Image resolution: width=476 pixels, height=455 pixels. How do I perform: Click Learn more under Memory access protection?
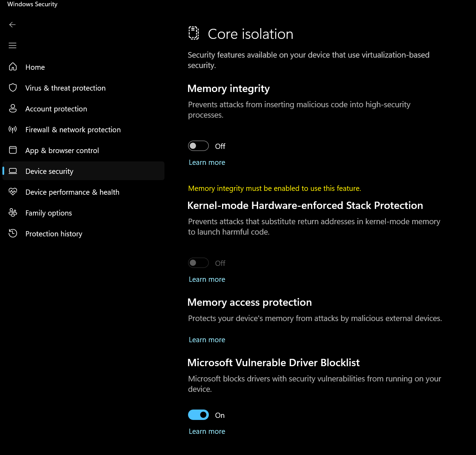[207, 339]
